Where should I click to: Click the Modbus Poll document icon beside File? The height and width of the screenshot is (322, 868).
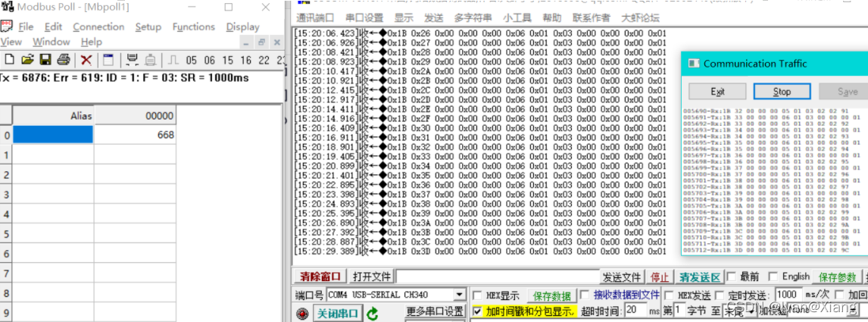click(7, 26)
